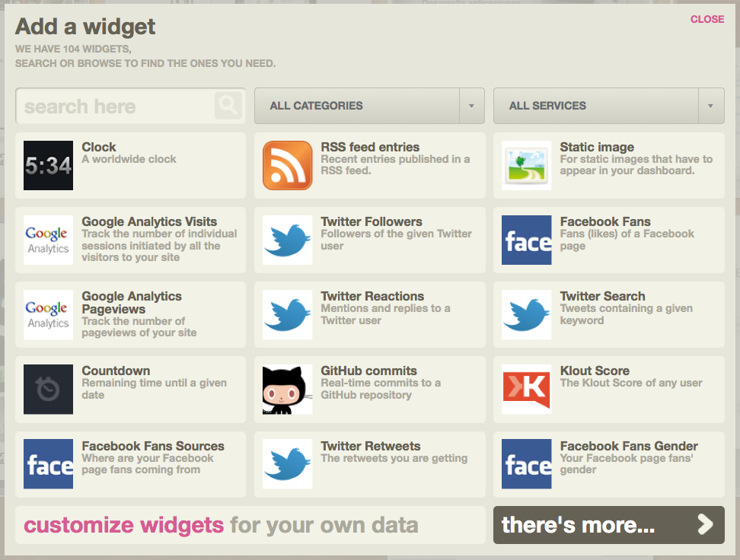The width and height of the screenshot is (740, 560).
Task: Click the Static image landscape icon
Action: point(526,165)
